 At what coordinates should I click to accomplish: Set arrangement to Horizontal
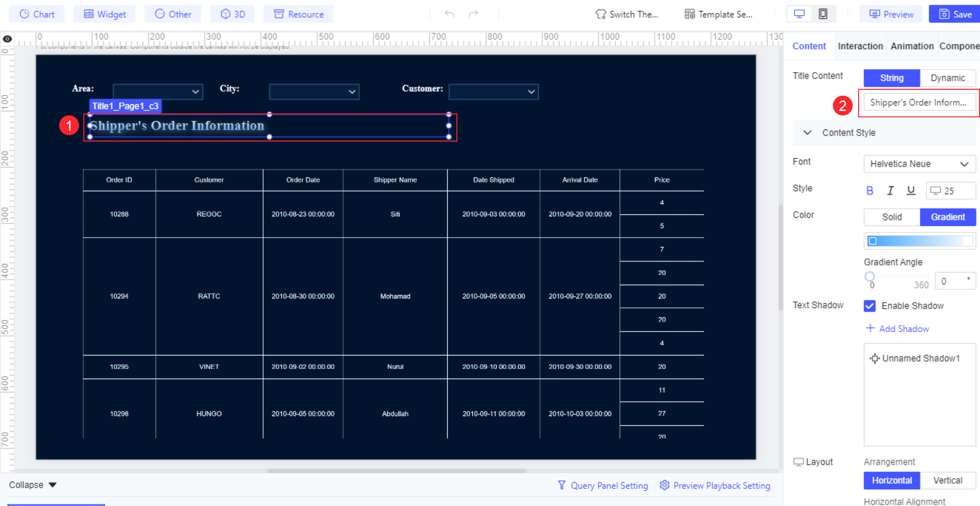892,480
